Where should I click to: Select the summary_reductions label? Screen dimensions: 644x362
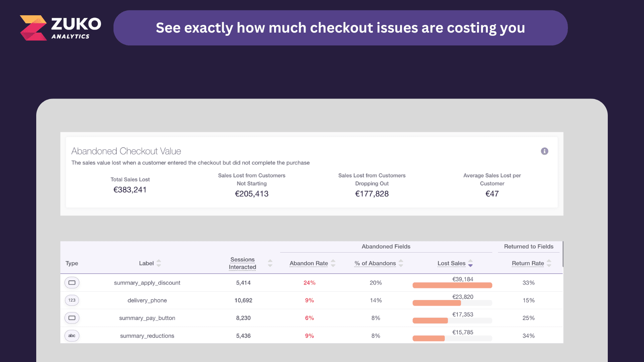(147, 336)
